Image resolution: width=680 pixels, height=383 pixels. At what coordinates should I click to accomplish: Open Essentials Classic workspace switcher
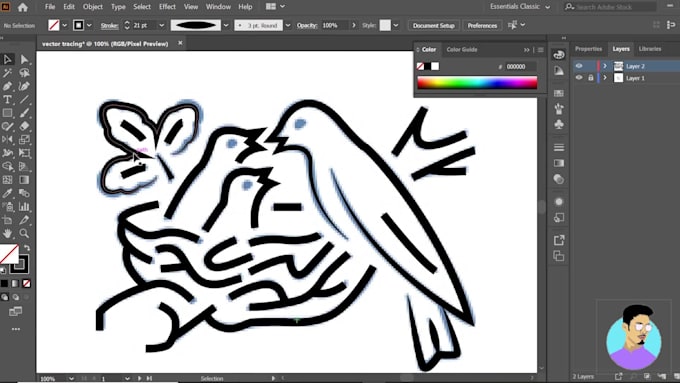(x=520, y=7)
